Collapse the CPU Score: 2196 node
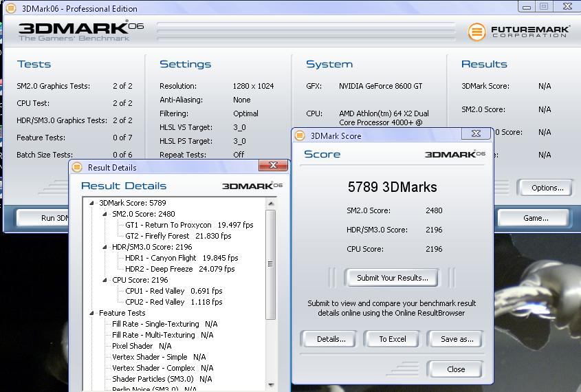This screenshot has width=581, height=392. pos(105,280)
